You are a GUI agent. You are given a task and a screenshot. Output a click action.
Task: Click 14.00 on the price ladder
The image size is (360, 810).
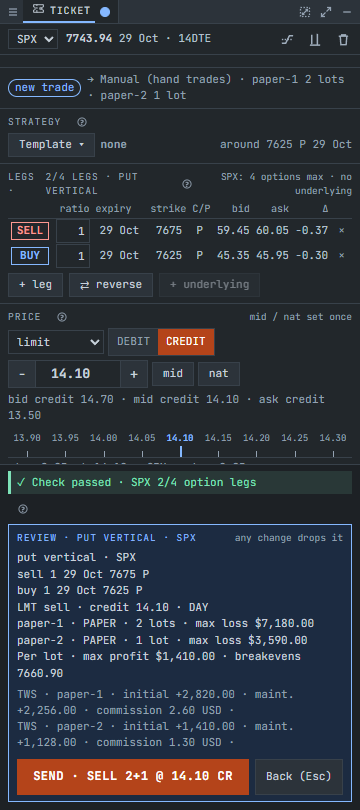pyautogui.click(x=104, y=438)
